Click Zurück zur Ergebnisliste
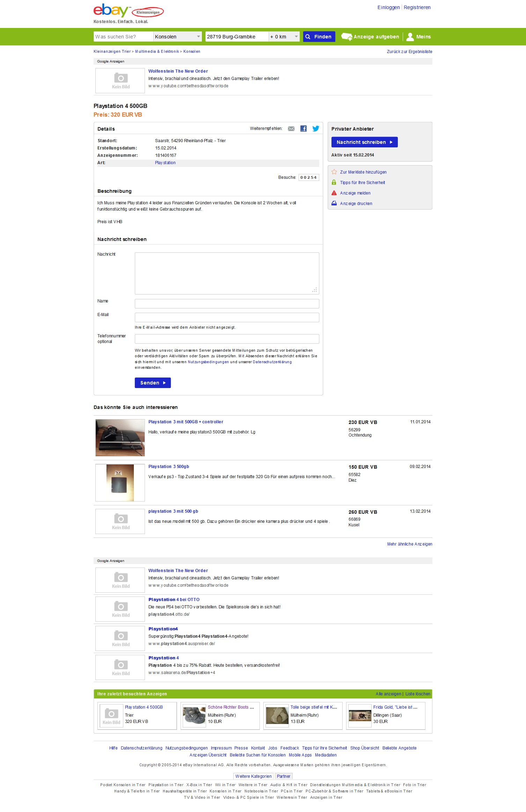This screenshot has width=526, height=812. coord(409,51)
